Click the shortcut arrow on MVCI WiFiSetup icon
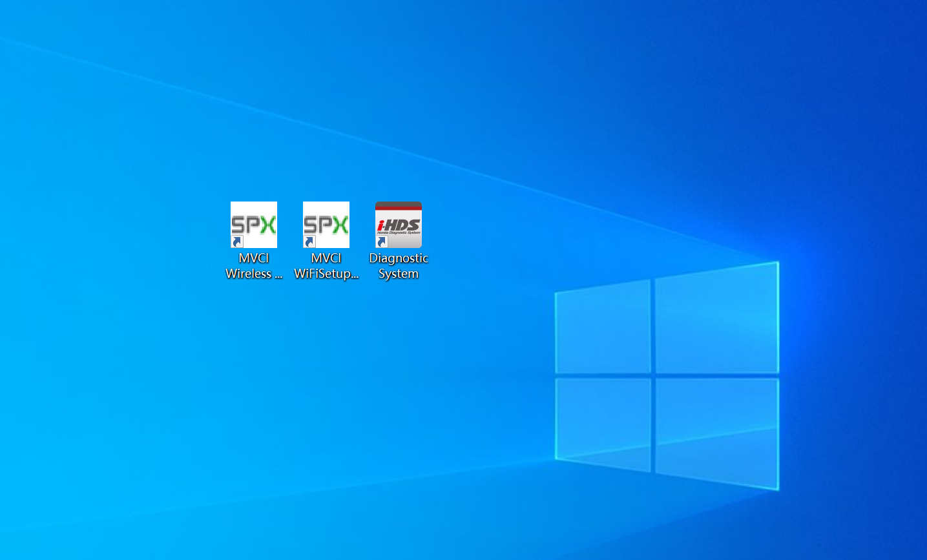The width and height of the screenshot is (927, 560). pos(309,242)
